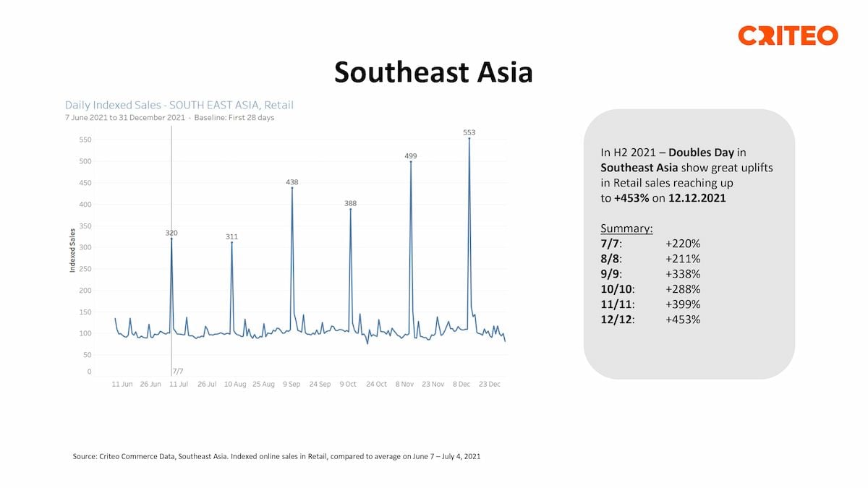The height and width of the screenshot is (488, 868).
Task: Click the 24 Sep x-axis label
Action: tap(320, 385)
